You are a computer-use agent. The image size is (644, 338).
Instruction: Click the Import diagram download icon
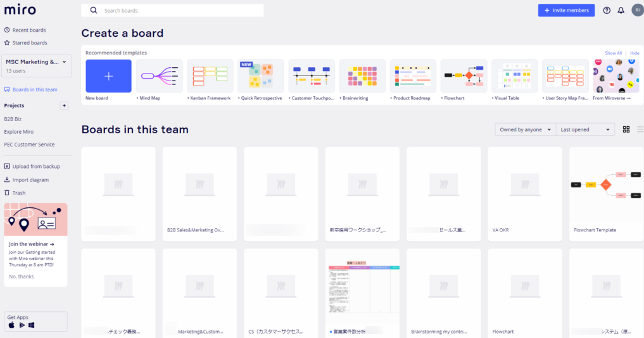(7, 179)
